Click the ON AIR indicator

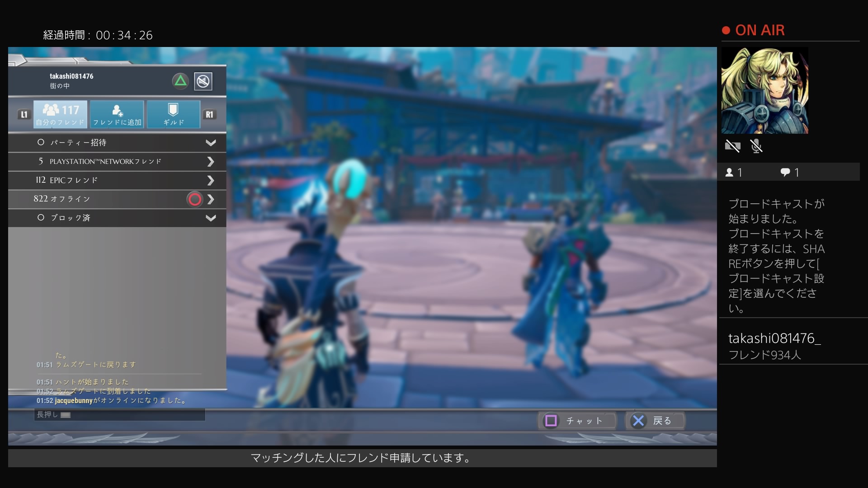(753, 30)
